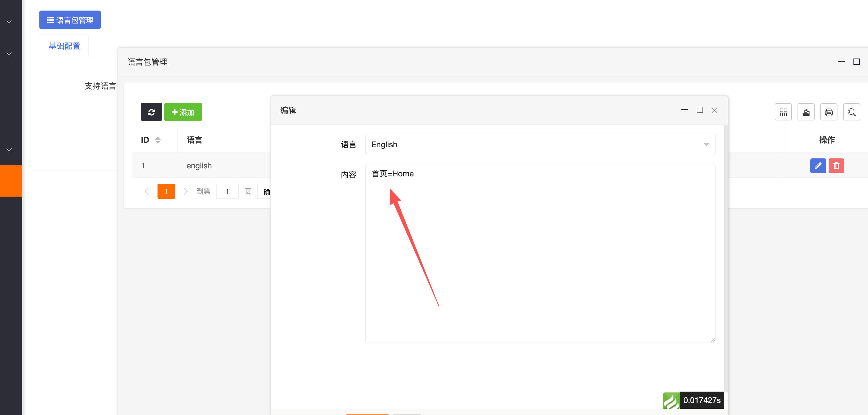Click the page number jump input
Image resolution: width=868 pixels, height=415 pixels.
pos(227,191)
